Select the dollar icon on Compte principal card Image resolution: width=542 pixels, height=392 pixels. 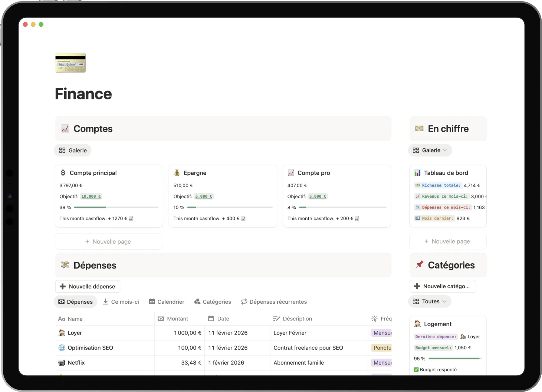pyautogui.click(x=63, y=172)
